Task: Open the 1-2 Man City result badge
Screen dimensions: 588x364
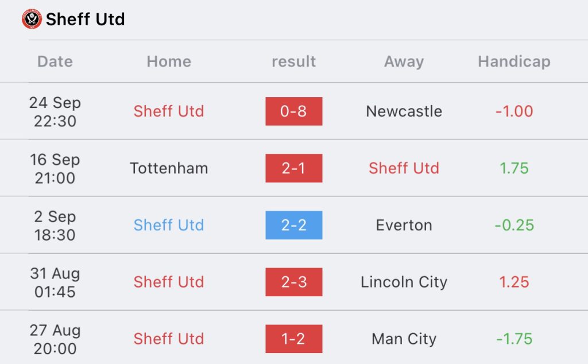Action: point(293,339)
